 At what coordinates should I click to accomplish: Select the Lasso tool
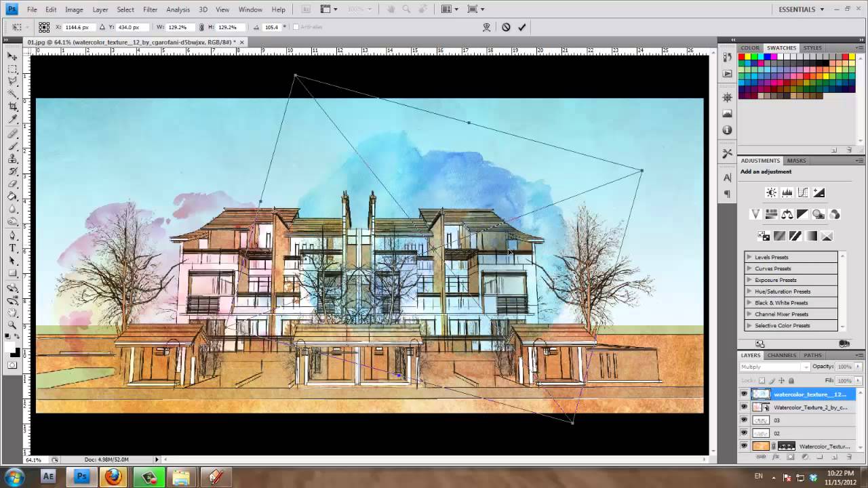click(x=12, y=81)
